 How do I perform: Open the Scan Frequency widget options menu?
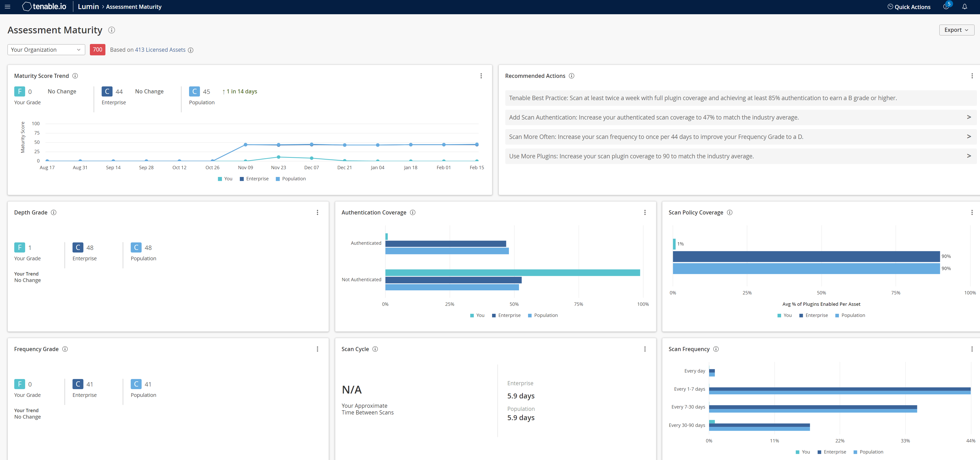tap(972, 349)
